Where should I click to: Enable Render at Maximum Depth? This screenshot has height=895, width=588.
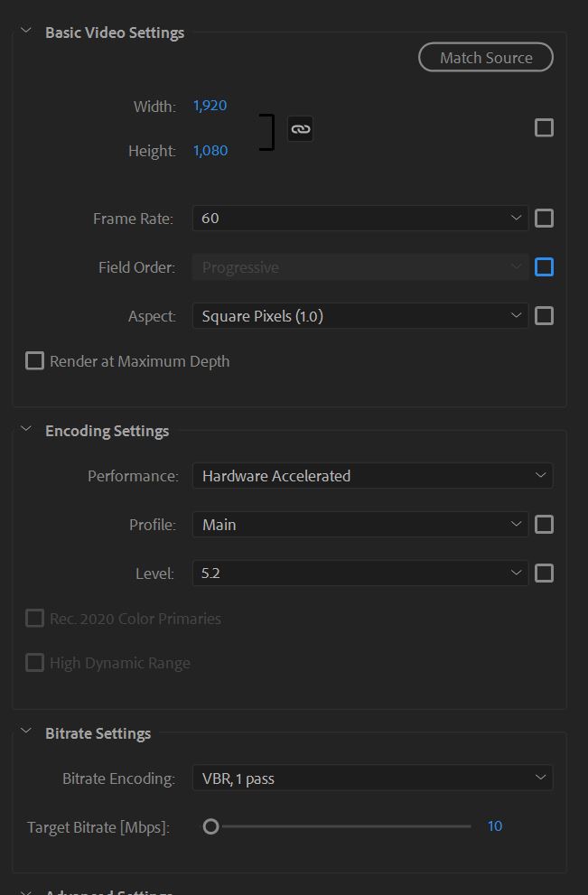click(x=35, y=361)
